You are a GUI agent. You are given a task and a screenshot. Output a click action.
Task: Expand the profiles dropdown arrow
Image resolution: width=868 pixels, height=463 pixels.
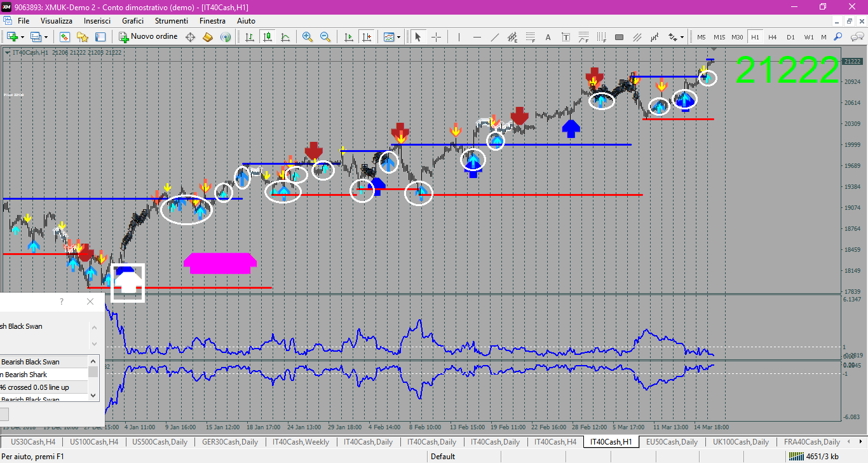(x=46, y=37)
